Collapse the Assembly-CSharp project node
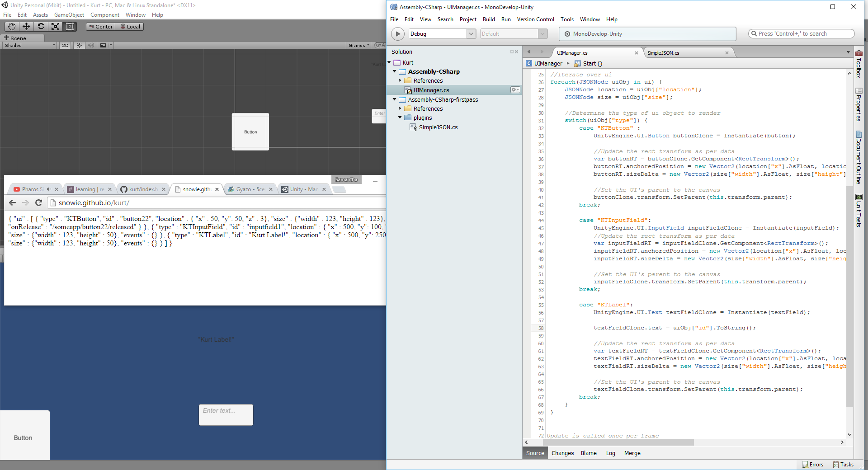The image size is (868, 470). (395, 71)
